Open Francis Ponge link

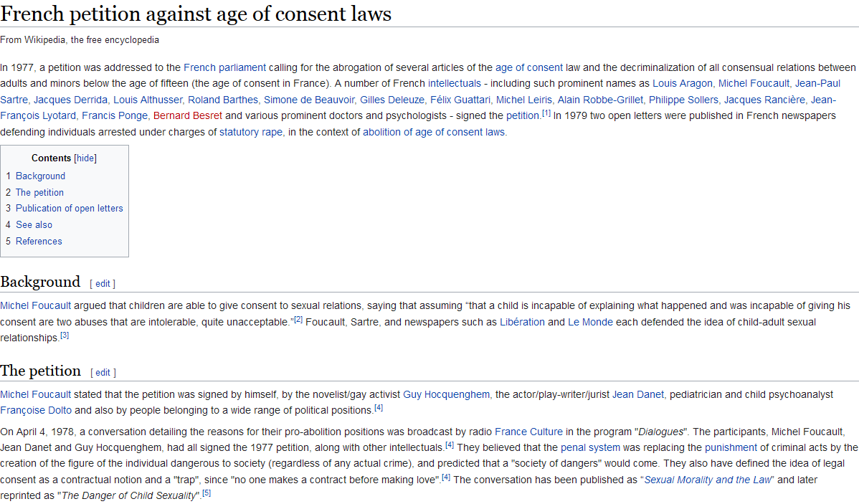click(x=115, y=115)
